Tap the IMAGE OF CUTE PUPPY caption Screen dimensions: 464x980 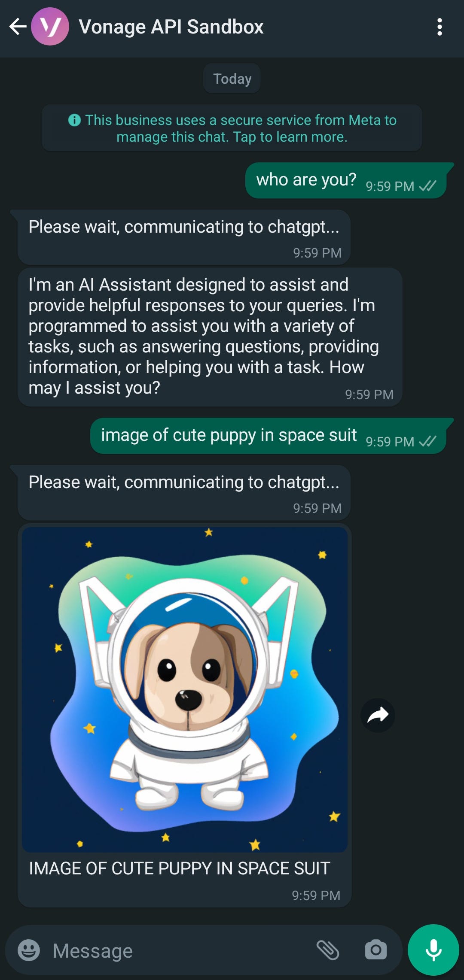(180, 868)
